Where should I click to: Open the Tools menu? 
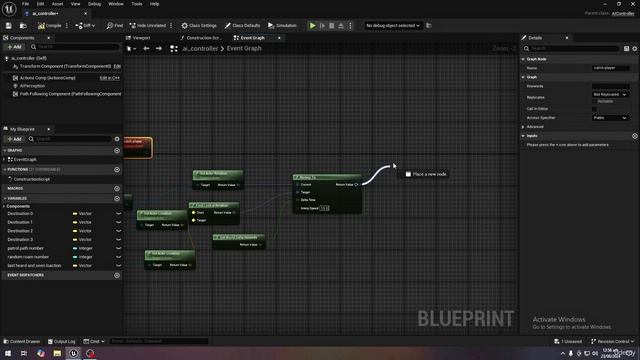pyautogui.click(x=137, y=4)
